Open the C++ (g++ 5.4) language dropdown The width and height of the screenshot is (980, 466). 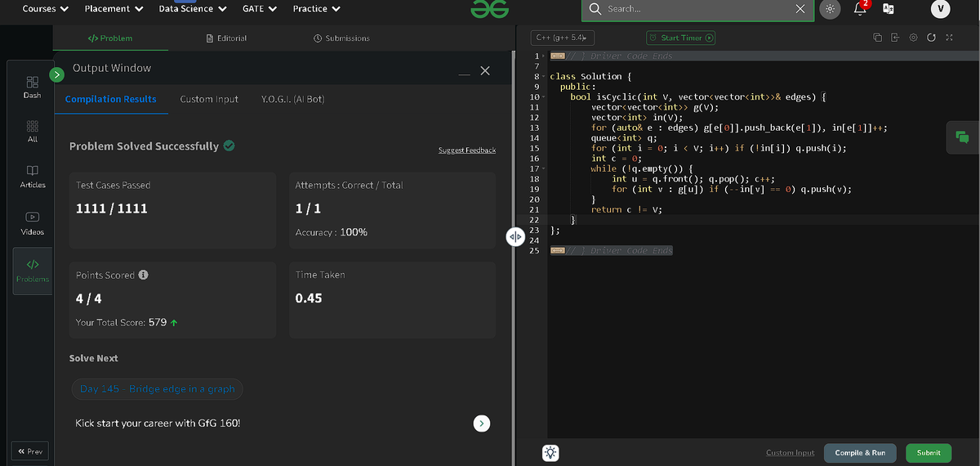tap(563, 38)
